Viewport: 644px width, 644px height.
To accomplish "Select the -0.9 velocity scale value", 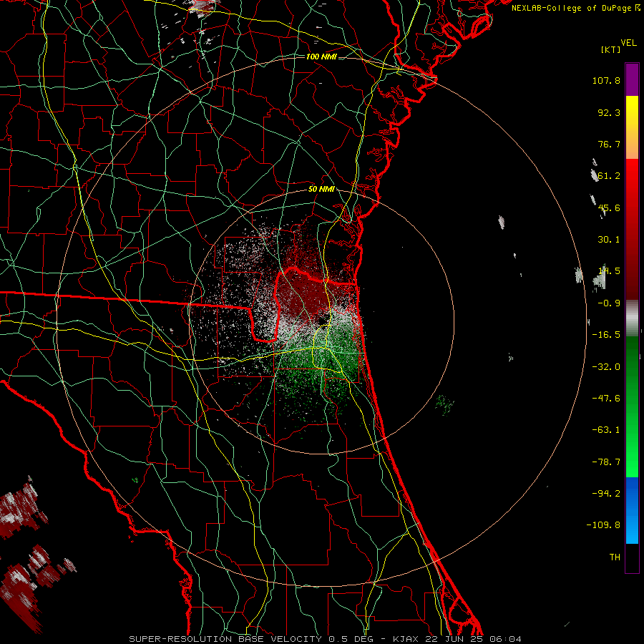I will [609, 303].
